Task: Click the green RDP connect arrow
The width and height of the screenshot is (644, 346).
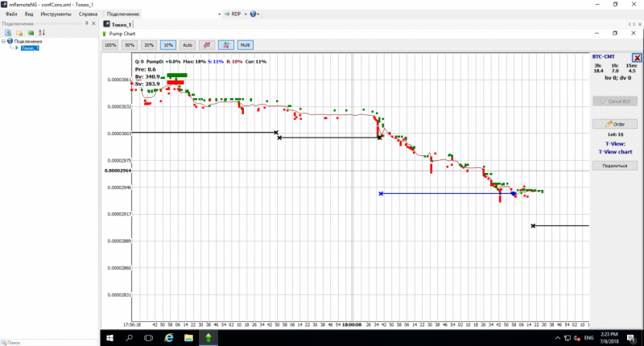Action: (x=227, y=14)
